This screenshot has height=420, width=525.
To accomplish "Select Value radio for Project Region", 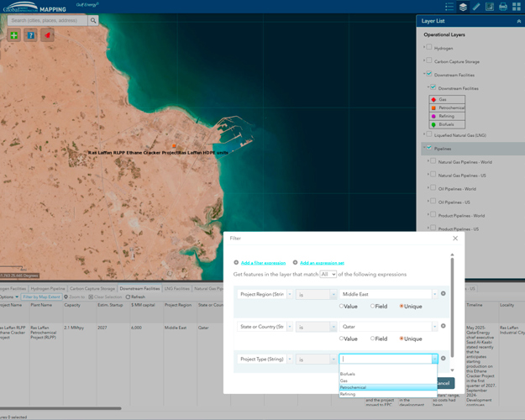I will (341, 306).
